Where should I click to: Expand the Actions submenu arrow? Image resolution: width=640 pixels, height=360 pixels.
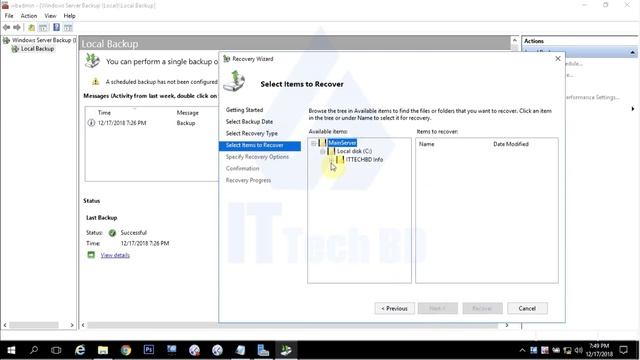(633, 109)
